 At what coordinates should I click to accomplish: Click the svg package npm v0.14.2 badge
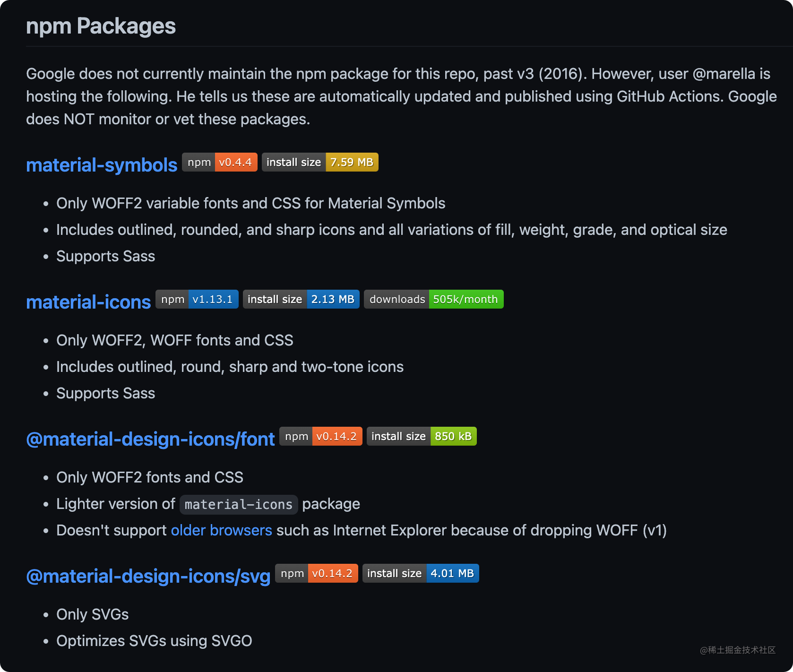[317, 573]
